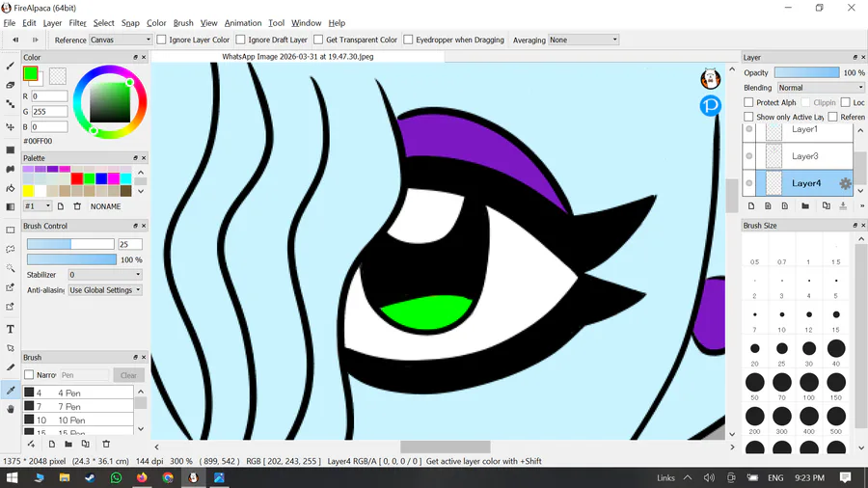Hide Layer1 visibility dot

pos(749,129)
